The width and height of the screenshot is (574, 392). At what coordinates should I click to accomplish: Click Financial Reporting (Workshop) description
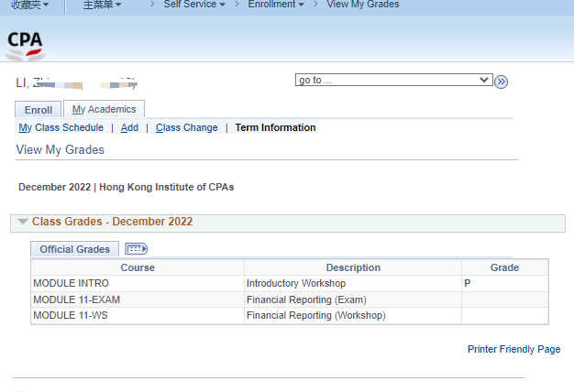pyautogui.click(x=353, y=316)
